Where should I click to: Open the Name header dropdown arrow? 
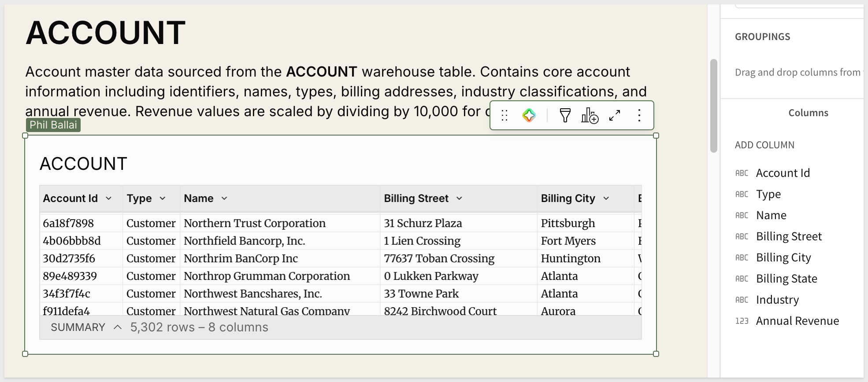tap(224, 198)
